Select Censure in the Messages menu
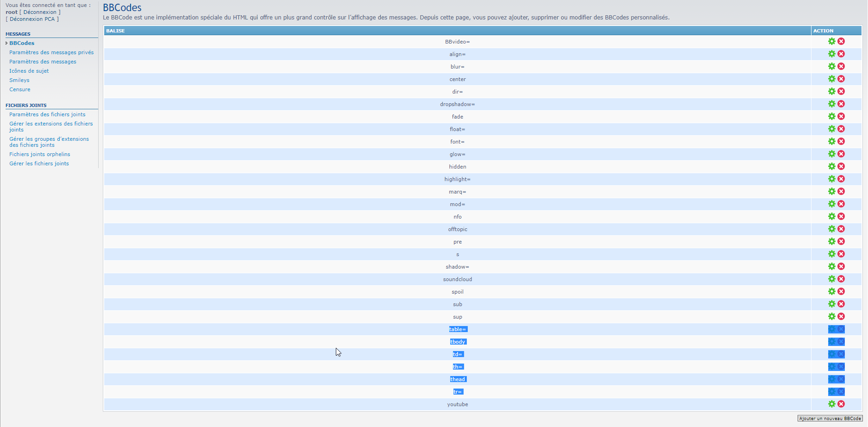Image resolution: width=868 pixels, height=427 pixels. (20, 89)
